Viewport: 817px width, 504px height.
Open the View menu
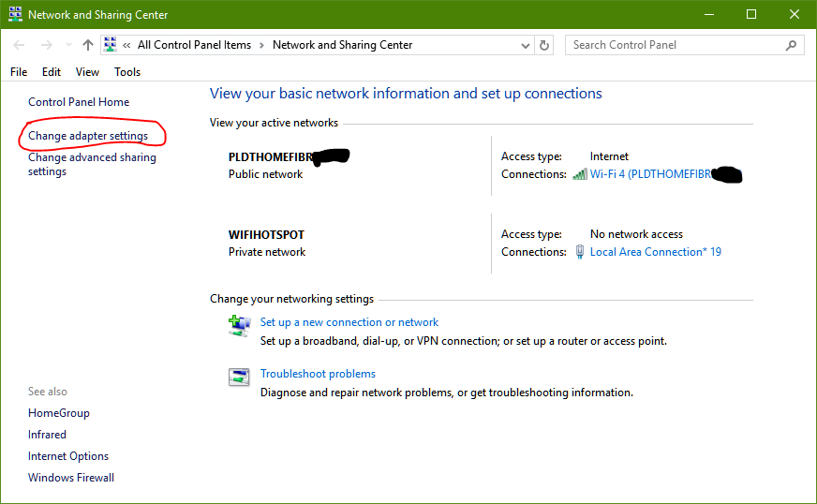pos(87,72)
